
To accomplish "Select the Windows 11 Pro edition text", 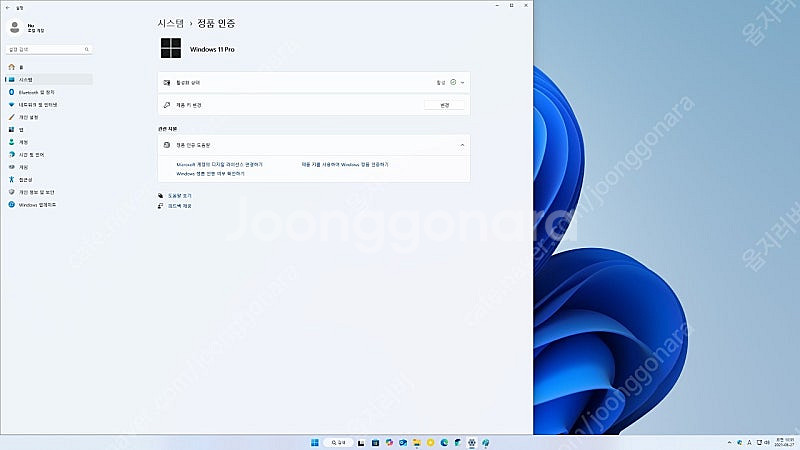I will click(x=212, y=49).
